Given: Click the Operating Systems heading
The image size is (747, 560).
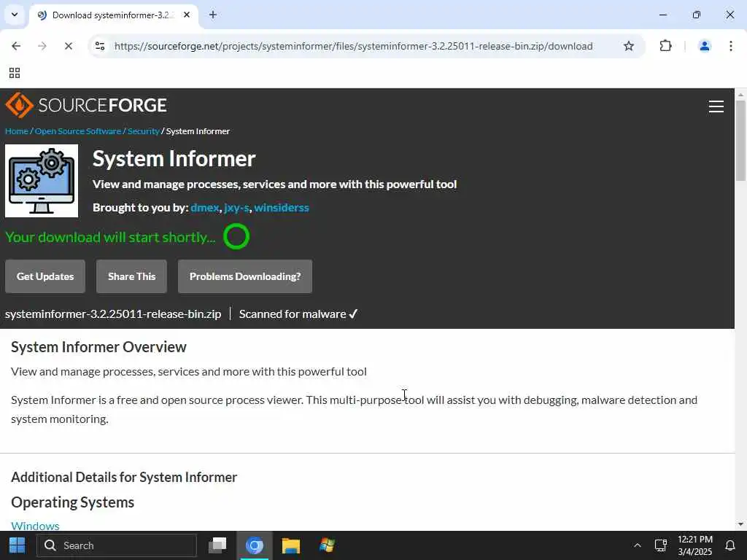Looking at the screenshot, I should click(x=72, y=502).
